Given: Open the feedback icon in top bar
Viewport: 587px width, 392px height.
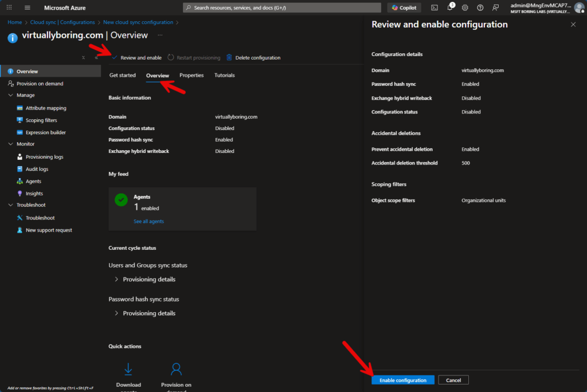Looking at the screenshot, I should tap(495, 7).
